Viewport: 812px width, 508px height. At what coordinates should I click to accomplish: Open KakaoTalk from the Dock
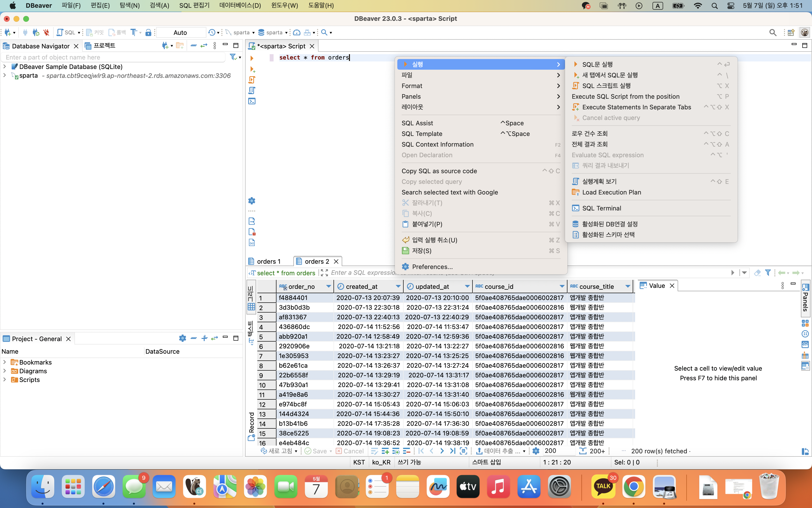click(603, 486)
